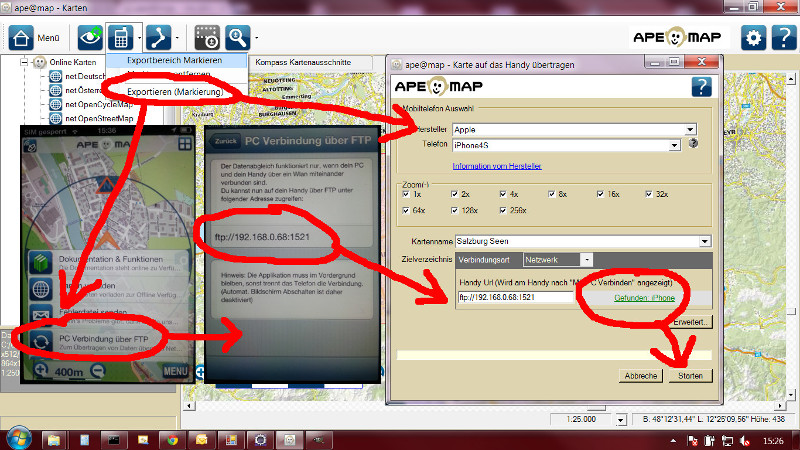Toggle the 2x zoom checkbox
This screenshot has width=800, height=450.
tap(453, 193)
